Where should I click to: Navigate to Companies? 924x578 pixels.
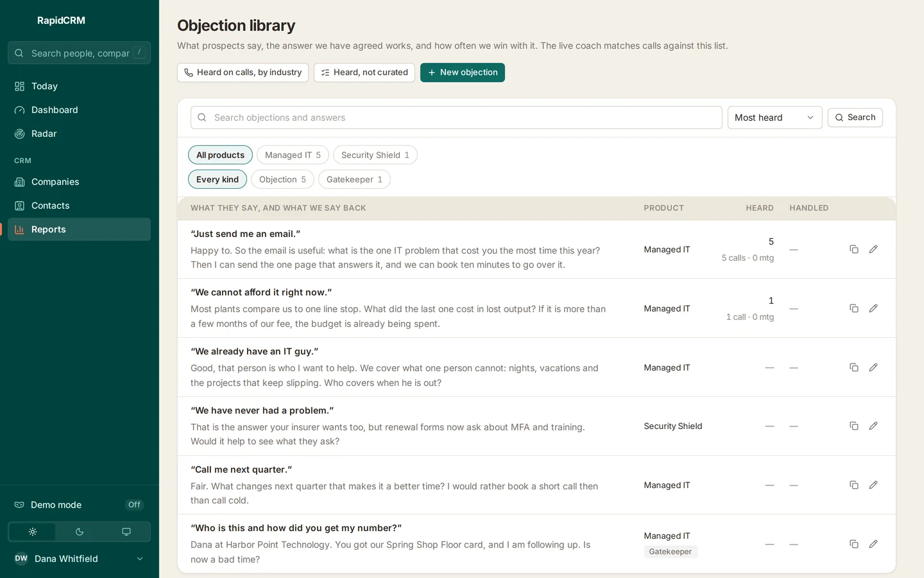coord(80,182)
